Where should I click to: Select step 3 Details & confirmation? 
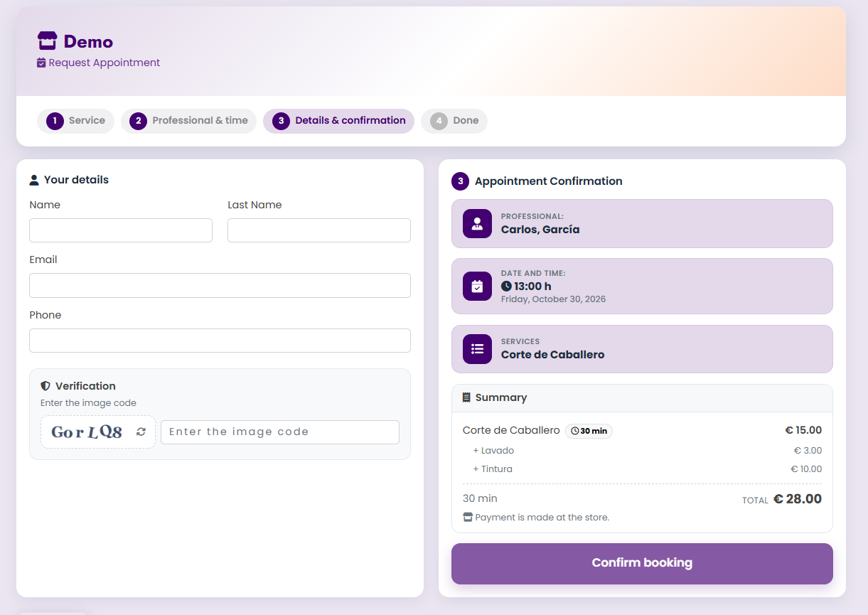click(338, 121)
